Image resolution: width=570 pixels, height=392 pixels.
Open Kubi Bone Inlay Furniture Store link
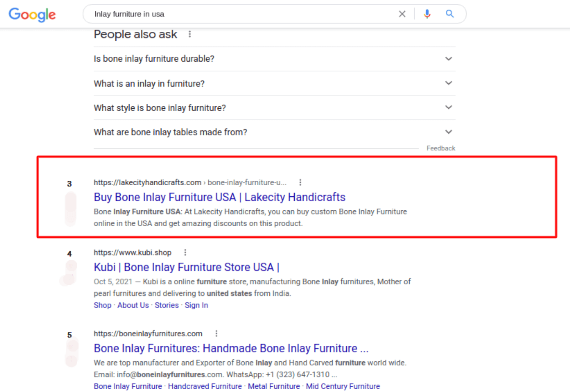point(186,267)
